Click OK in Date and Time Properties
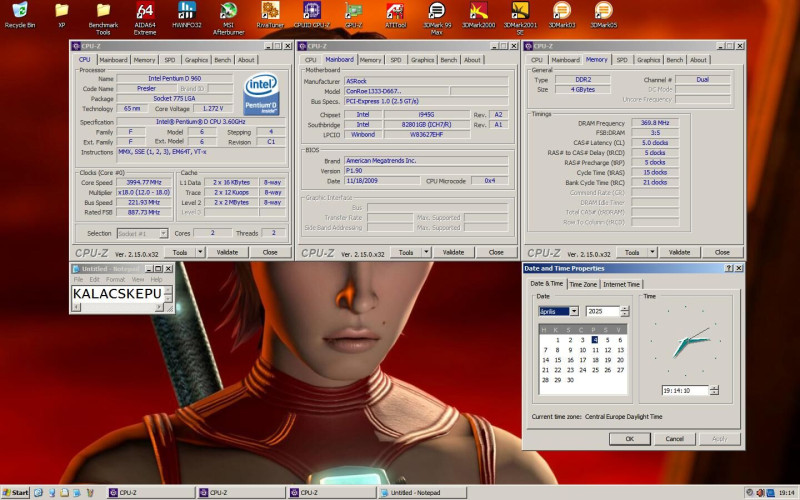Image resolution: width=800 pixels, height=500 pixels. click(630, 439)
